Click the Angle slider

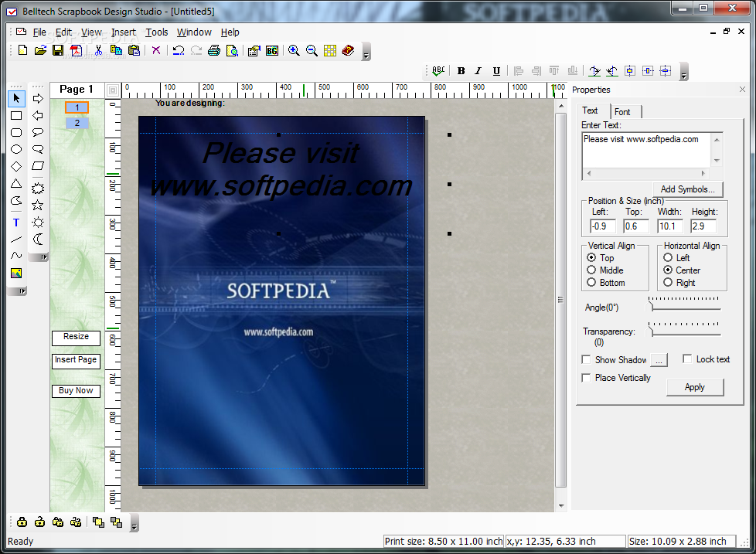click(684, 304)
